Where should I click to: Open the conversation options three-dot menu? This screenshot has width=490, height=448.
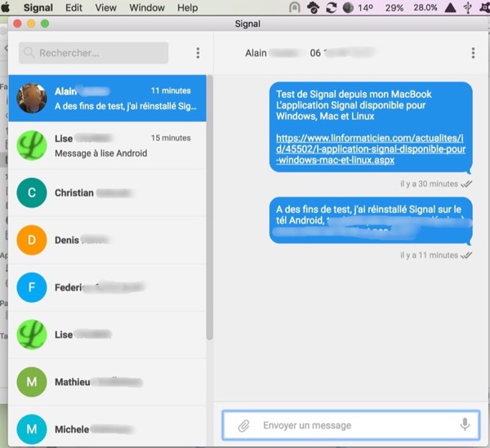click(x=473, y=53)
